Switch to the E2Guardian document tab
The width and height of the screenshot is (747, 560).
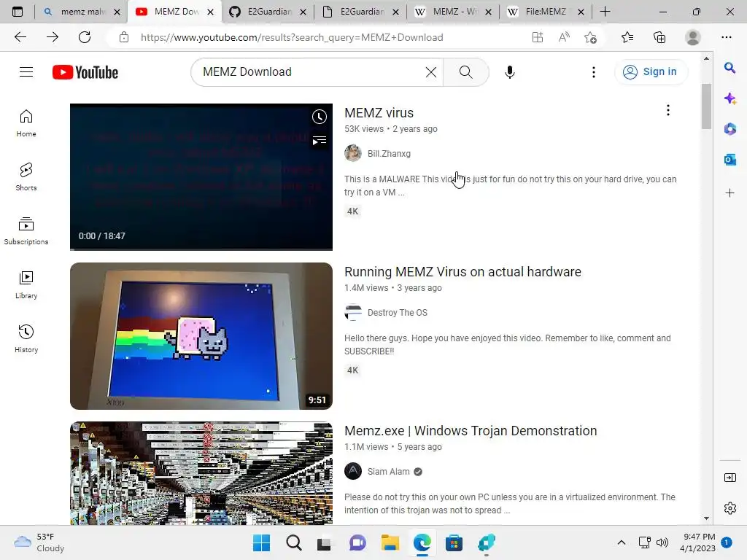(360, 12)
